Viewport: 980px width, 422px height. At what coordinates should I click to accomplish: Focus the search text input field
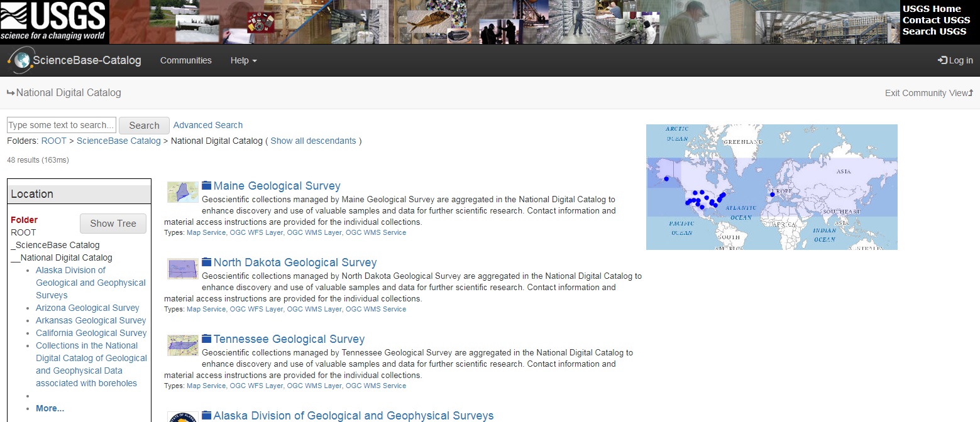coord(62,125)
